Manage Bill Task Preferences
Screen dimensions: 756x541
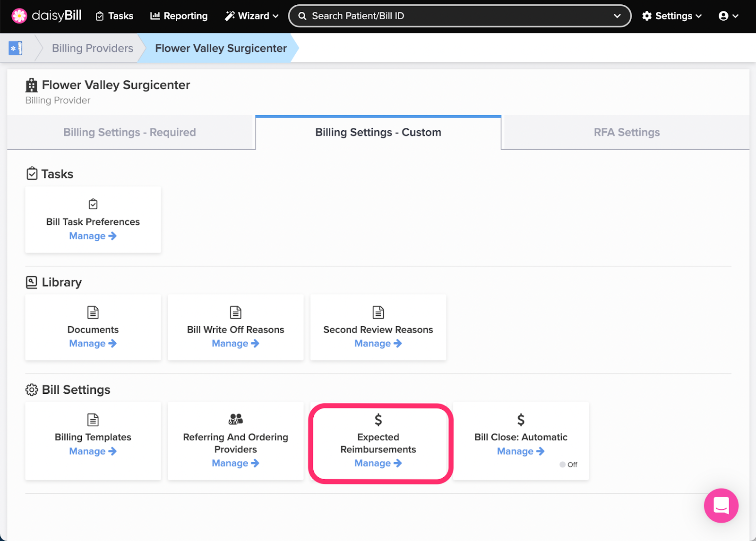tap(93, 236)
